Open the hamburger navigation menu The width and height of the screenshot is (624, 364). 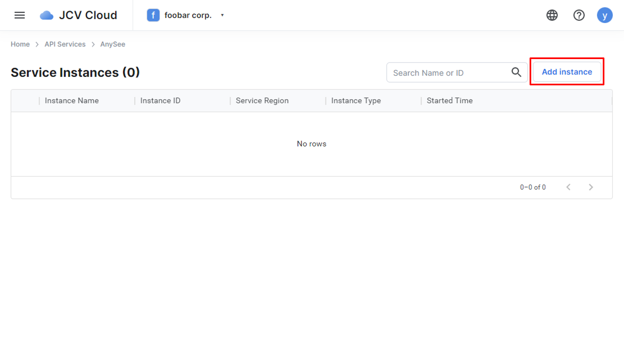20,15
